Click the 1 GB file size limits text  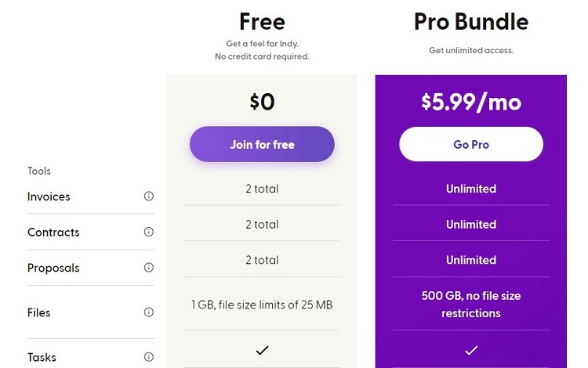[x=262, y=305]
